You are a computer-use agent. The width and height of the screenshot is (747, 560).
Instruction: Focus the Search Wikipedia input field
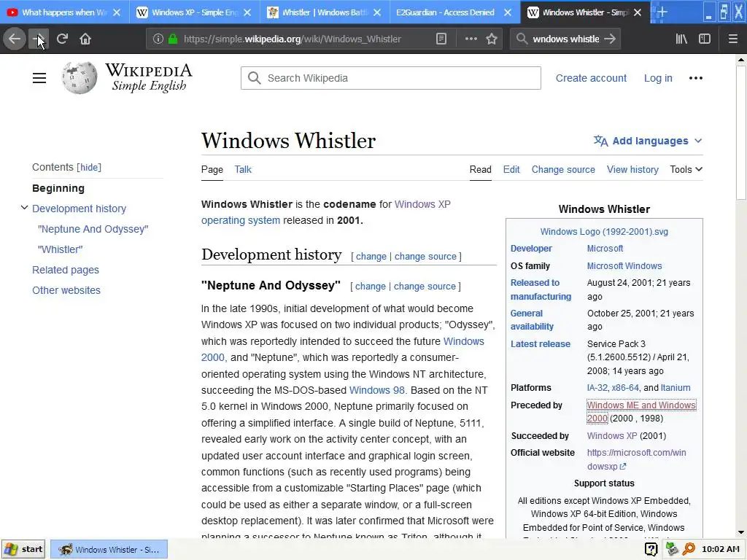391,78
